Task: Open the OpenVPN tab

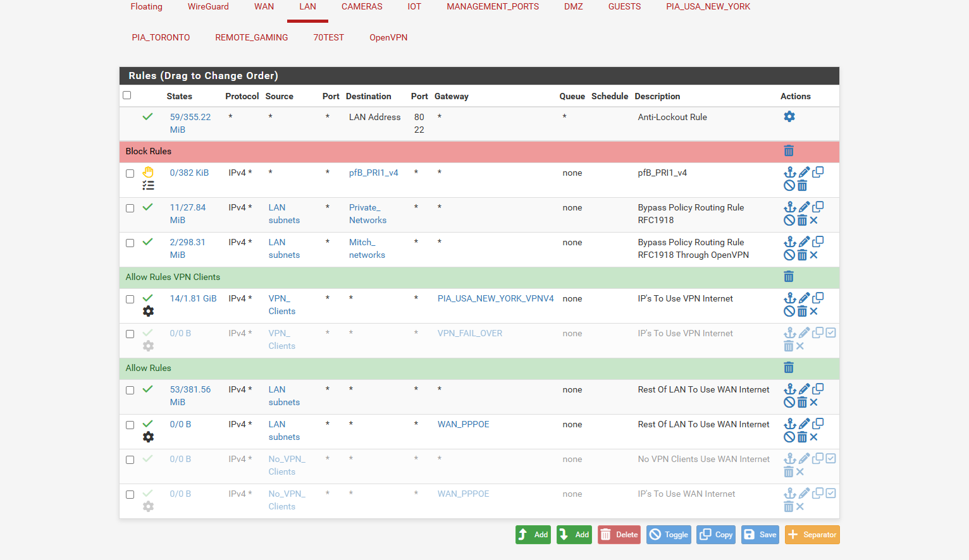Action: coord(388,37)
